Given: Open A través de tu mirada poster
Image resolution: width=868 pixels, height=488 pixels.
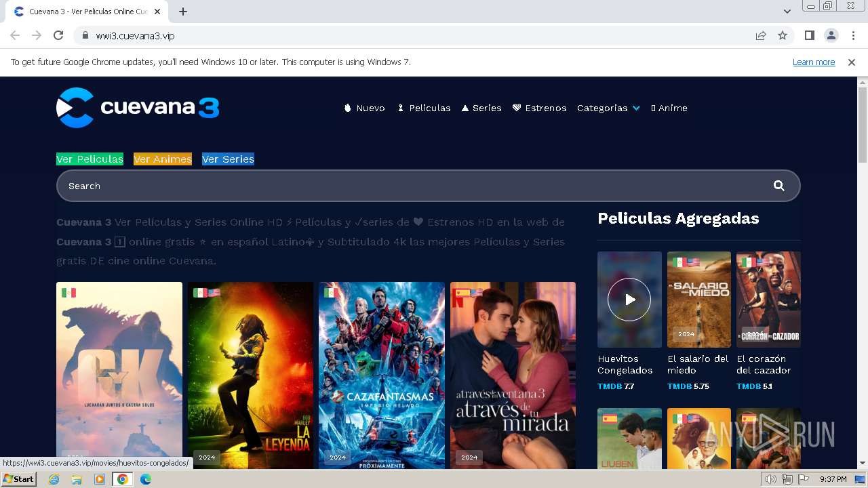Looking at the screenshot, I should point(513,375).
